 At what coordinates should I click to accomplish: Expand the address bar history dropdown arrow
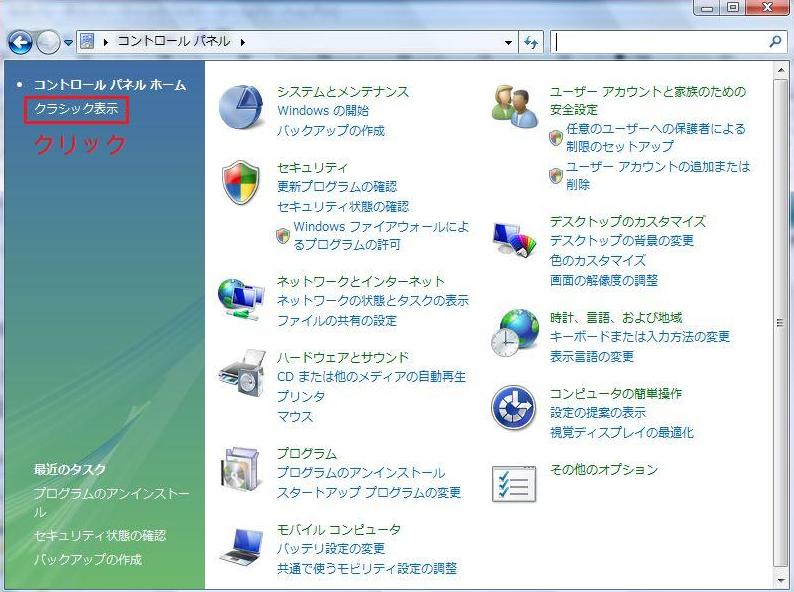509,42
